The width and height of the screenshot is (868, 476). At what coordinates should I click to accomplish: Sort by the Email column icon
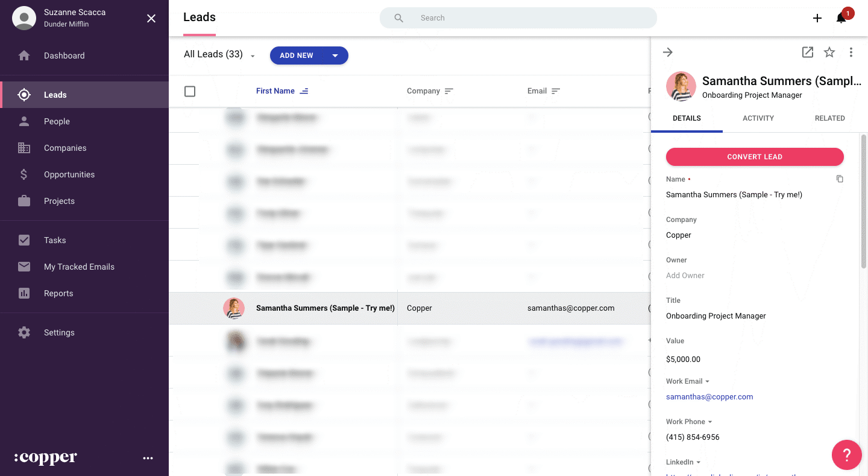click(556, 91)
